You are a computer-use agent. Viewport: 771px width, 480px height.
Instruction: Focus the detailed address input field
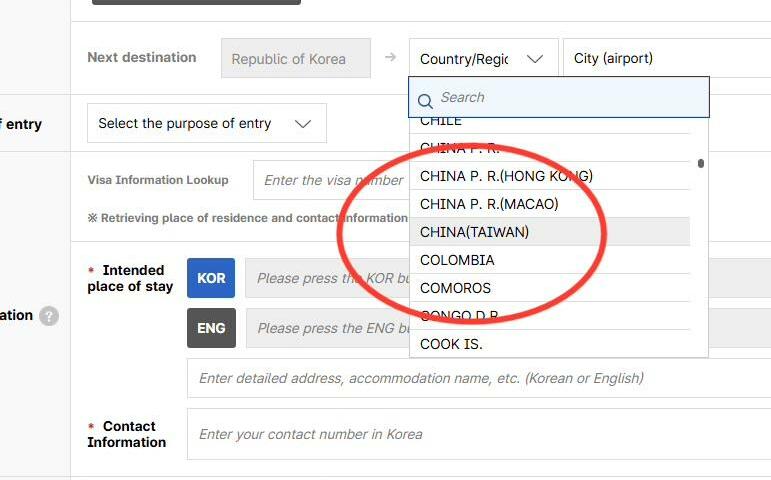coord(480,378)
